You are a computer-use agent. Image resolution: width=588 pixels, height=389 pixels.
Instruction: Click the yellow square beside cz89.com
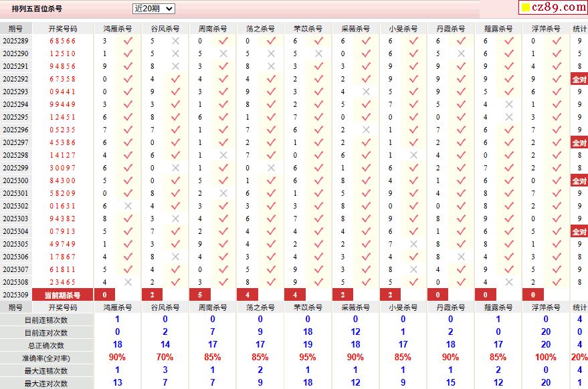(526, 7)
